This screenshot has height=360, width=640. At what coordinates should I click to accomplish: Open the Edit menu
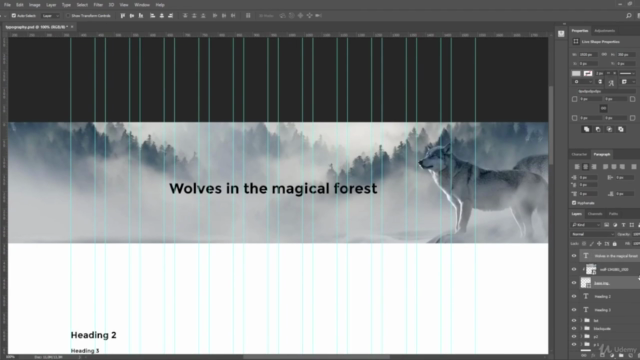[x=20, y=5]
